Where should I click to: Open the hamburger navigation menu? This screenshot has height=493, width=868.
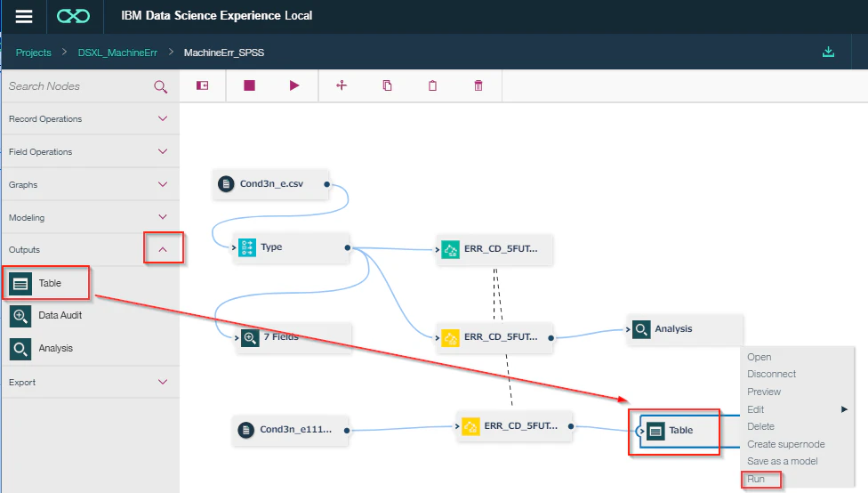24,16
